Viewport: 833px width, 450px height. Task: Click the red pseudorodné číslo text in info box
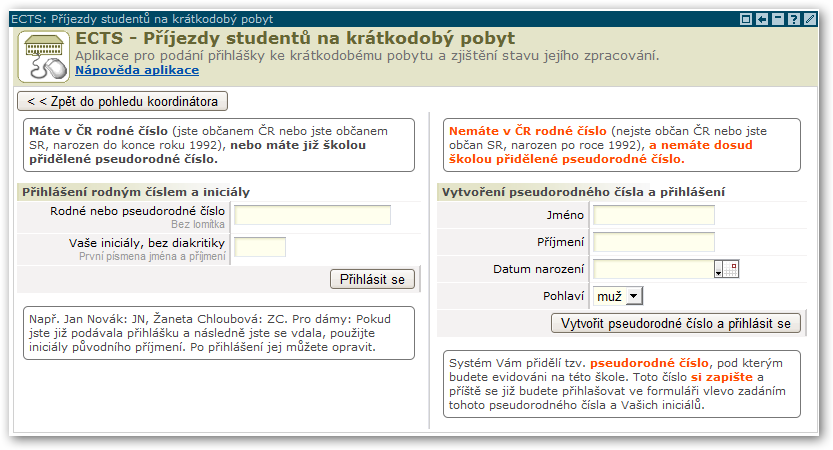[x=649, y=363]
